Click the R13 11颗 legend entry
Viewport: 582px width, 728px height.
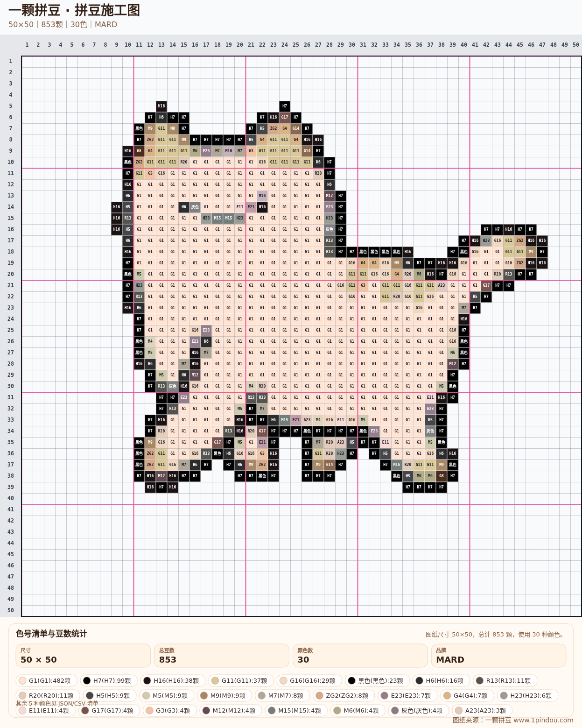point(504,680)
